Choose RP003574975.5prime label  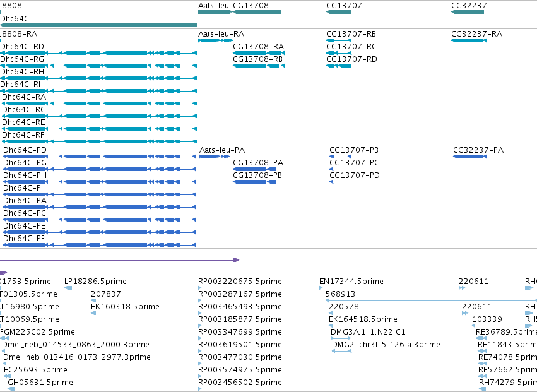click(x=240, y=370)
